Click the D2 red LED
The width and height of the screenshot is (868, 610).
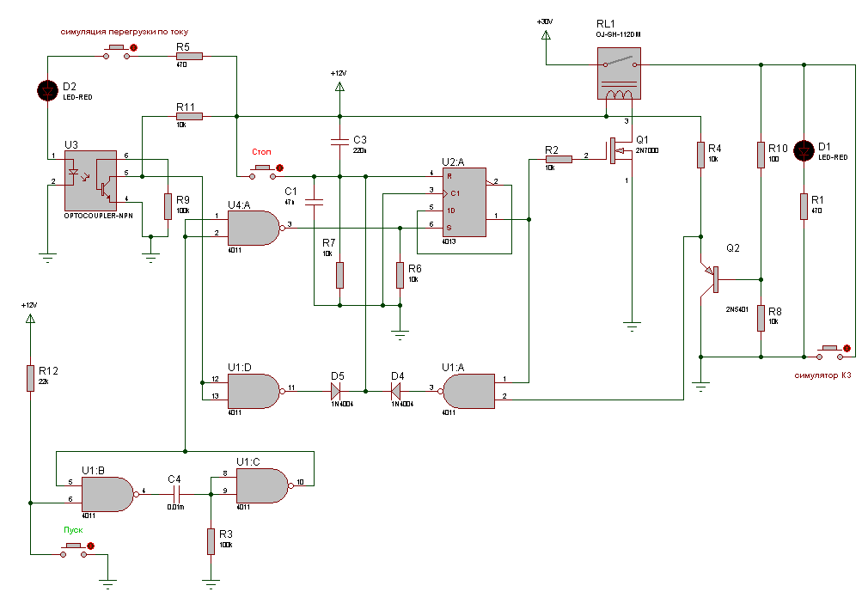point(47,89)
